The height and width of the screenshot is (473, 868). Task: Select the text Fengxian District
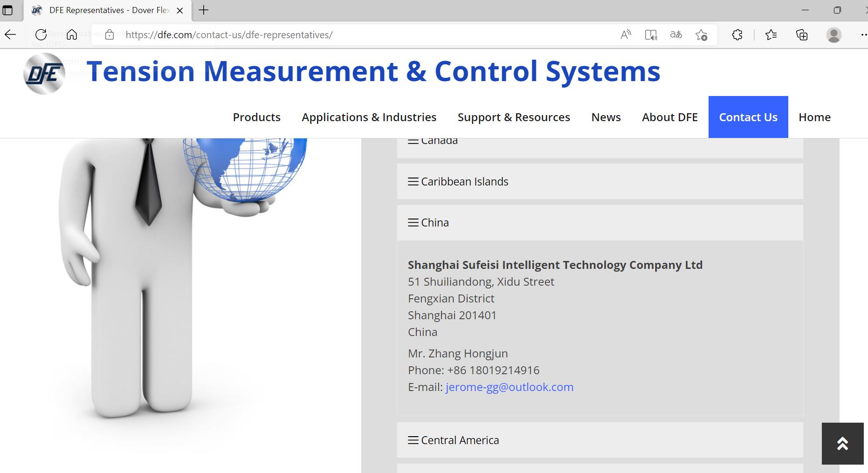pos(451,299)
